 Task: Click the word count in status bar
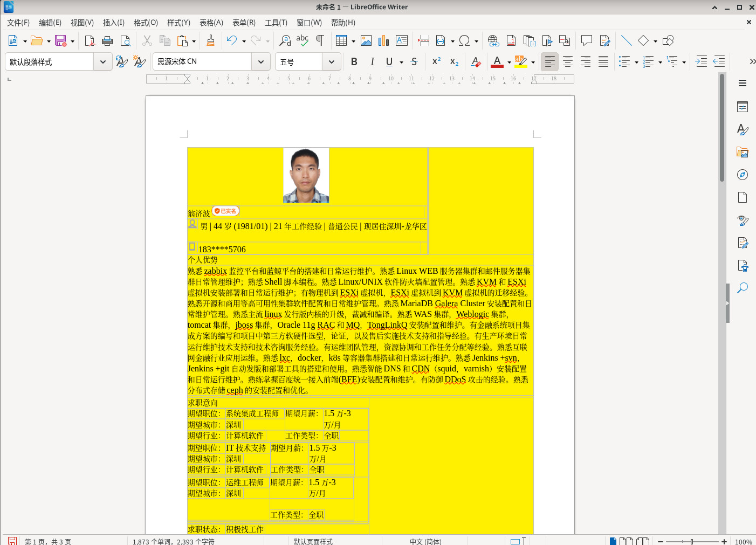tap(174, 541)
